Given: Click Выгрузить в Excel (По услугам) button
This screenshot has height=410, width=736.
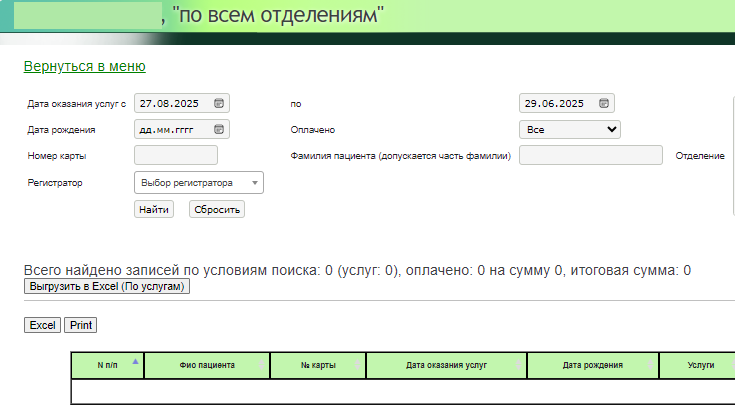Looking at the screenshot, I should (x=107, y=286).
